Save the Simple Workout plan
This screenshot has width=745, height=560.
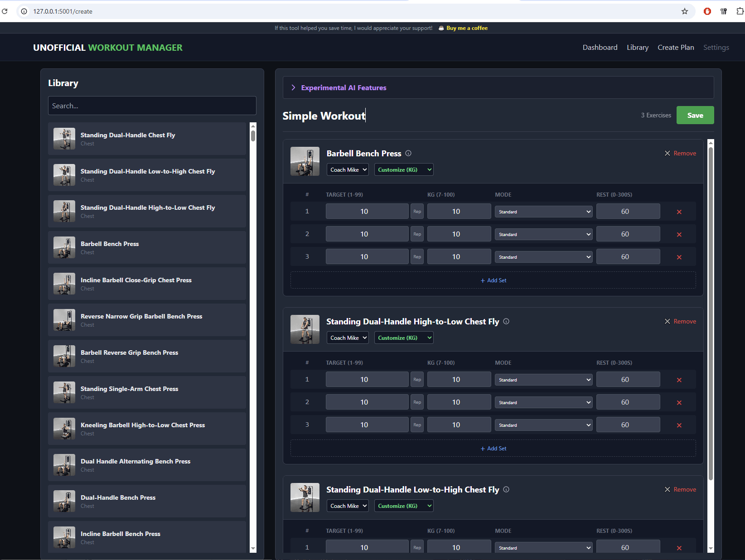[x=695, y=115]
